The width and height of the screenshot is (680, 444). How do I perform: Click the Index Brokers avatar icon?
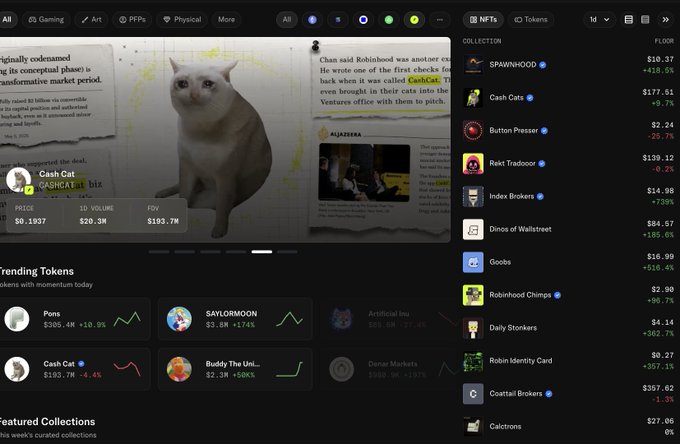tap(473, 196)
